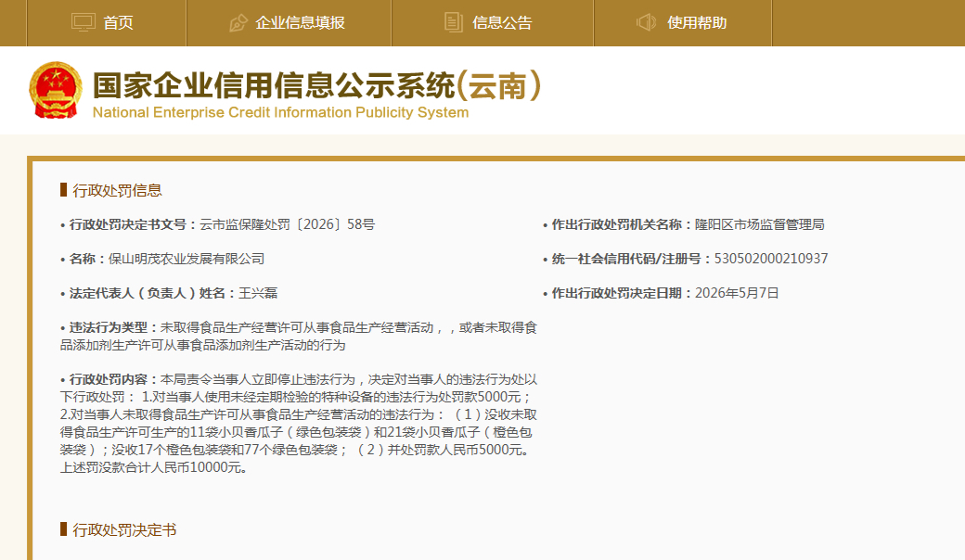Click the decision number 云市监保隆处罚〔2026〕58号
The width and height of the screenshot is (965, 560).
[287, 224]
